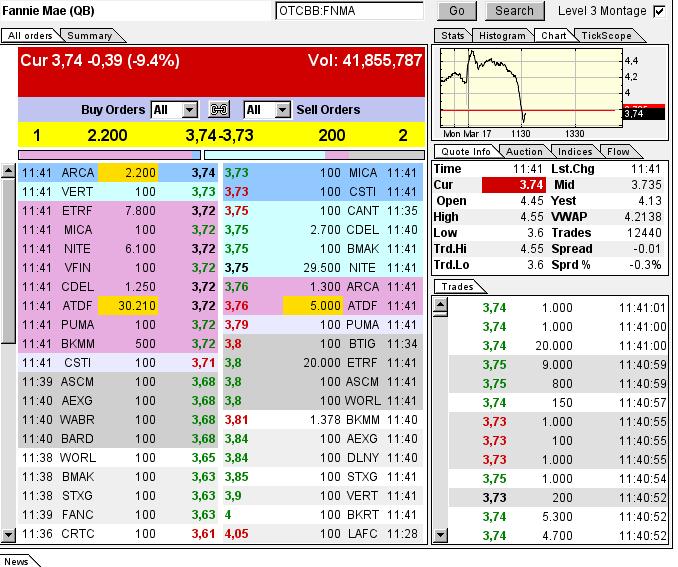Click the Search button
This screenshot has height=567, width=678.
pyautogui.click(x=514, y=11)
